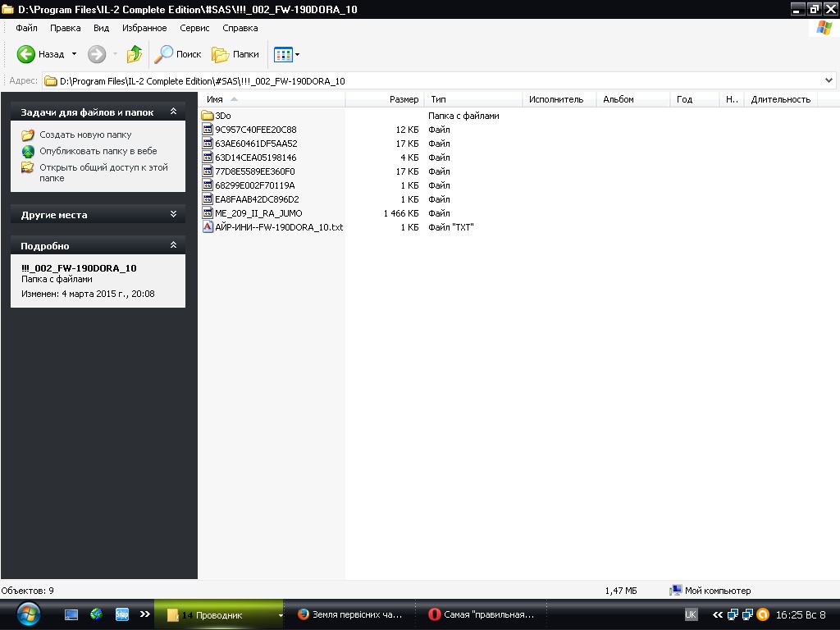Viewport: 840px width, 630px height.
Task: Click the new folder task icon
Action: 28,135
